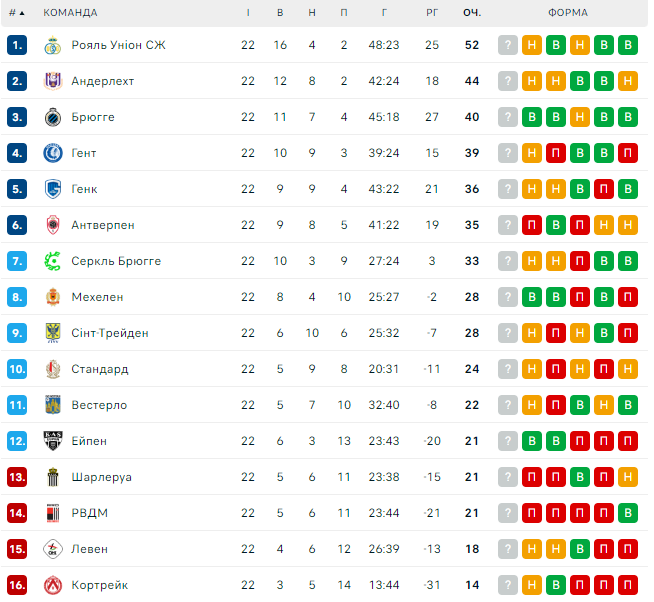
Task: Click the Royale Union SG club crest
Action: (x=53, y=45)
